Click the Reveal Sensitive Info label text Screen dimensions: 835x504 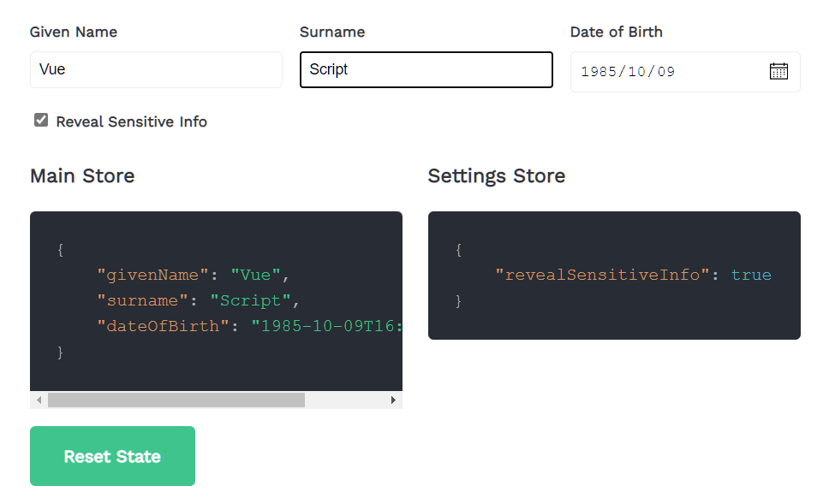coord(130,122)
